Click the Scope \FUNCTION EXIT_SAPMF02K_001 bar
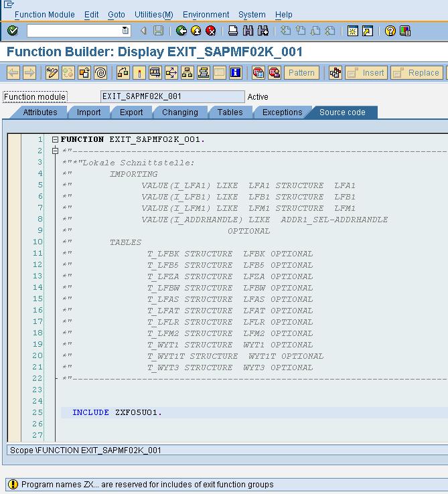Screen dimensions: 448x494 tap(227, 450)
